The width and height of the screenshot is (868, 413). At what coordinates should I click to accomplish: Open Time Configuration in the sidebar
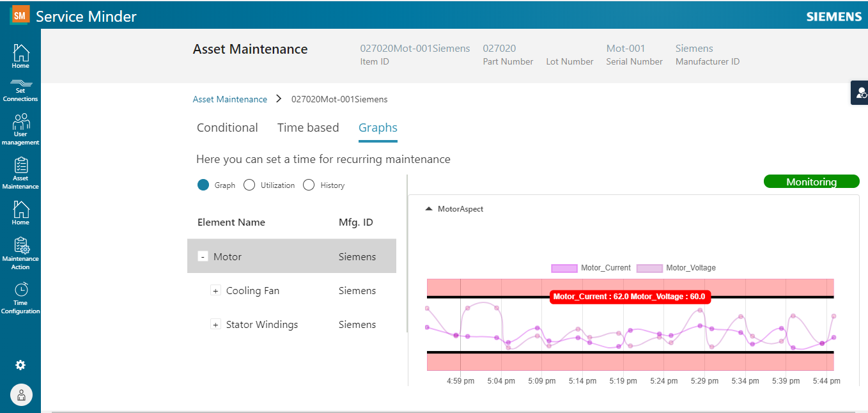coord(20,298)
